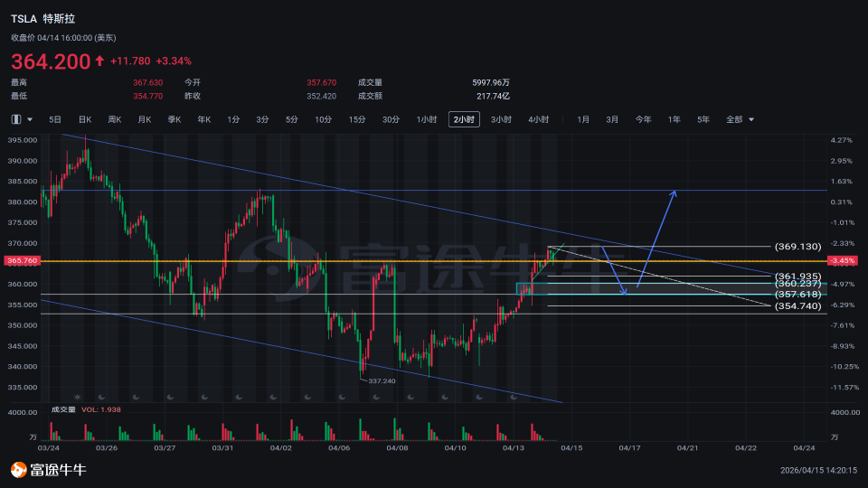Screen dimensions: 868x488
Task: Set chart range to 5年
Action: point(703,119)
